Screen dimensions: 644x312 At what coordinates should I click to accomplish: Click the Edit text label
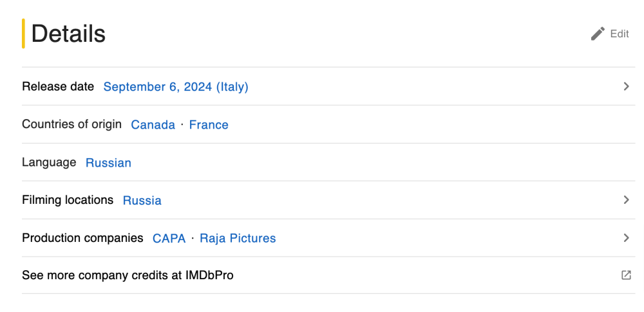pyautogui.click(x=620, y=34)
